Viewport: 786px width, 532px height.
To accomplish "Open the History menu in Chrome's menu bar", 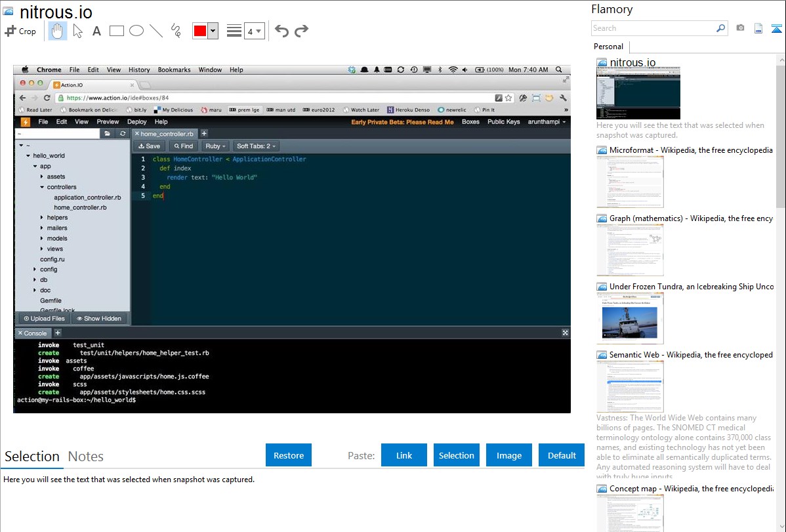I will pos(139,70).
